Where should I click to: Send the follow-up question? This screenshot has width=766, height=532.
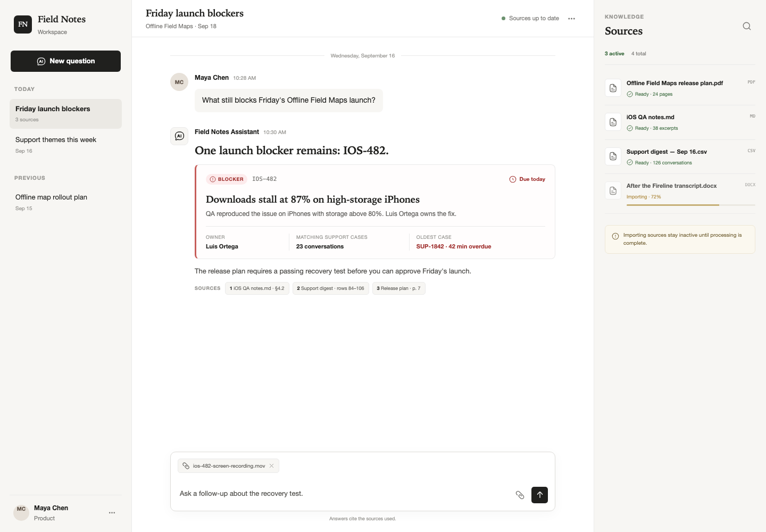pos(539,495)
